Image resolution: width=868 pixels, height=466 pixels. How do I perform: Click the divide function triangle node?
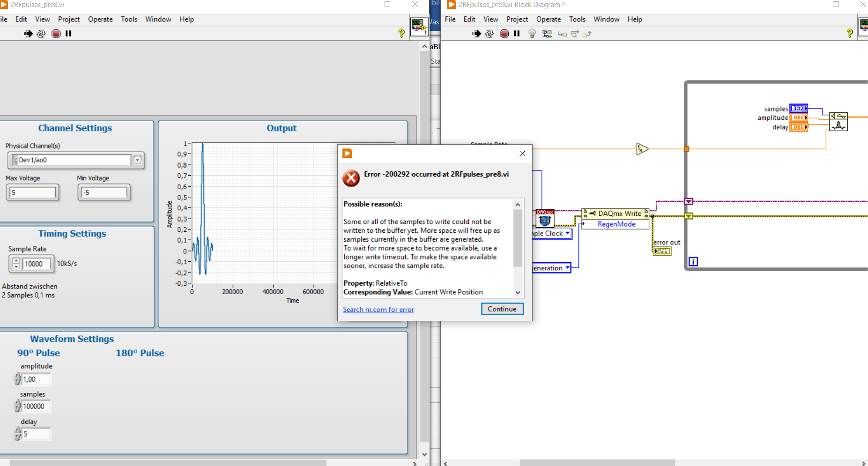coord(642,149)
